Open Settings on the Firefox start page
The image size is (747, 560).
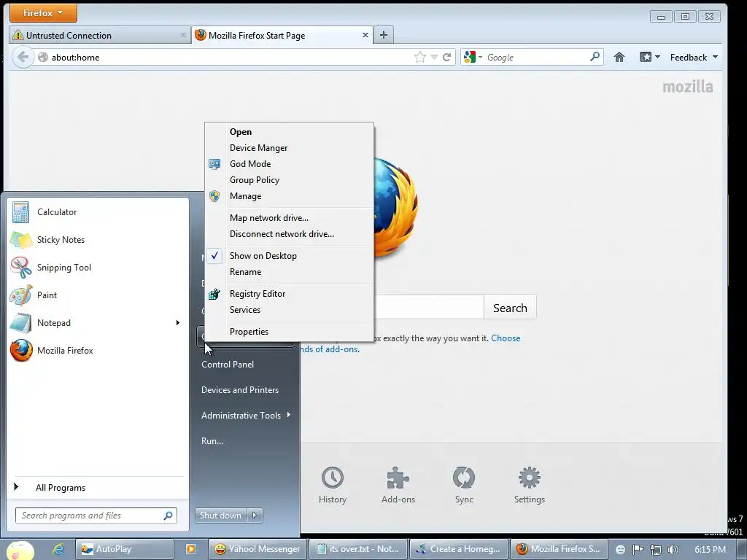pos(530,485)
